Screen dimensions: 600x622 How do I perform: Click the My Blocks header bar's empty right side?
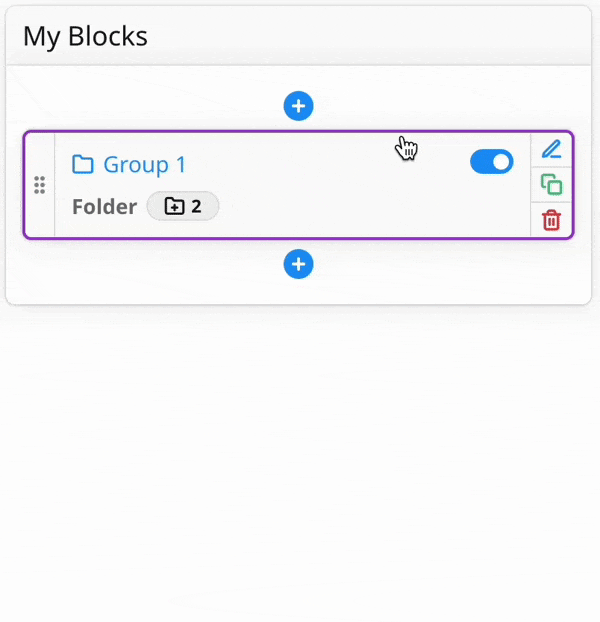(400, 37)
